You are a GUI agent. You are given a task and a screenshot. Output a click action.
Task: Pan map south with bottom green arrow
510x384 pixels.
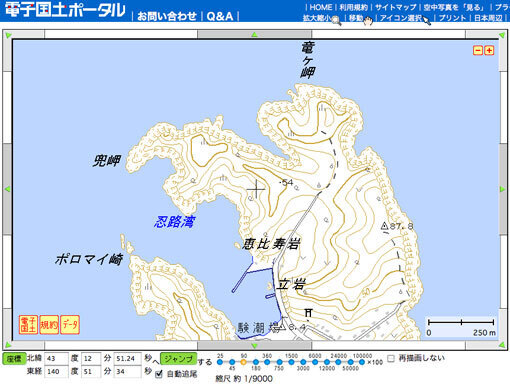(x=255, y=346)
